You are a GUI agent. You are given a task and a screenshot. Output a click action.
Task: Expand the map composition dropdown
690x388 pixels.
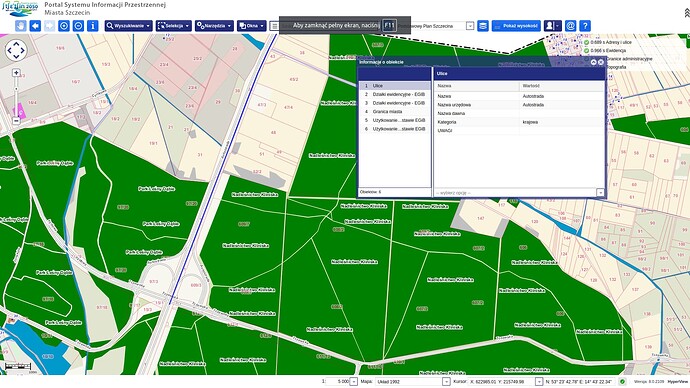(470, 26)
